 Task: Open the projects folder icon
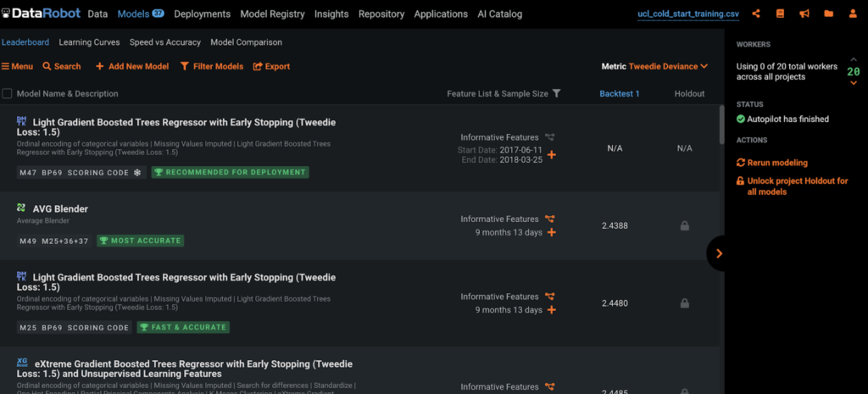[x=829, y=14]
